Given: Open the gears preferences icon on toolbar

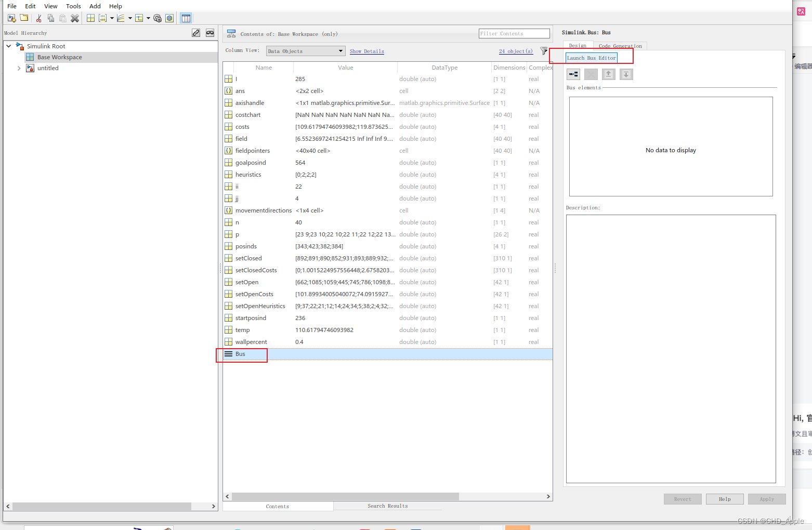Looking at the screenshot, I should pyautogui.click(x=157, y=18).
